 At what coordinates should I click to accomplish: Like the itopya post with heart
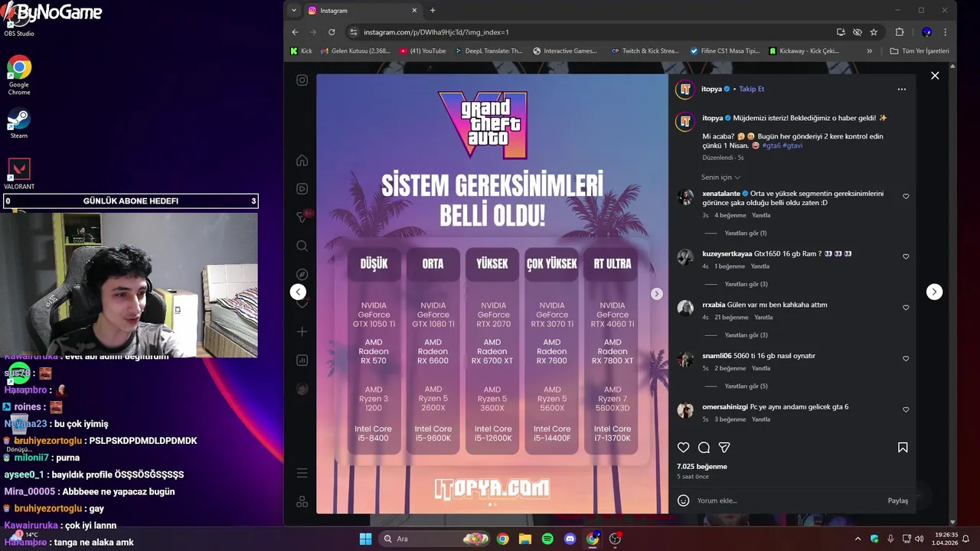tap(684, 448)
